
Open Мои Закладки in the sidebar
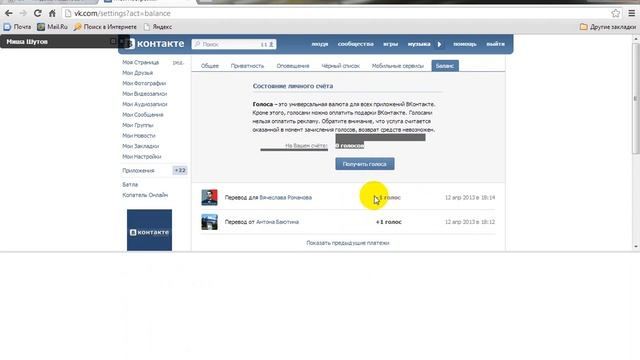[x=140, y=146]
